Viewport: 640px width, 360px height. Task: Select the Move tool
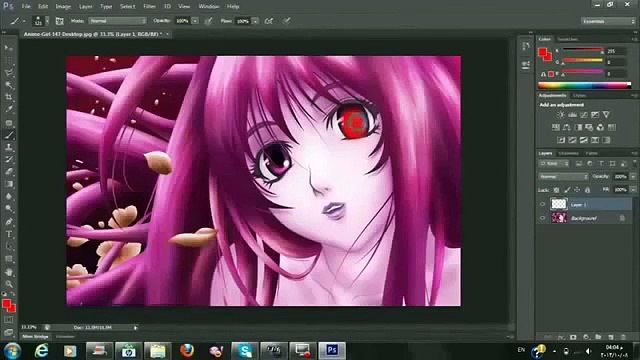click(9, 48)
